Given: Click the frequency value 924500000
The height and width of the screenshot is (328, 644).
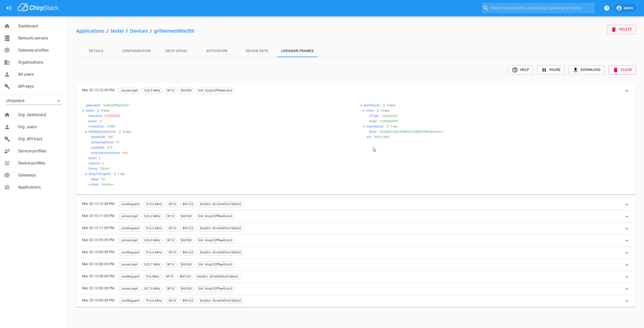Looking at the screenshot, I should (112, 116).
